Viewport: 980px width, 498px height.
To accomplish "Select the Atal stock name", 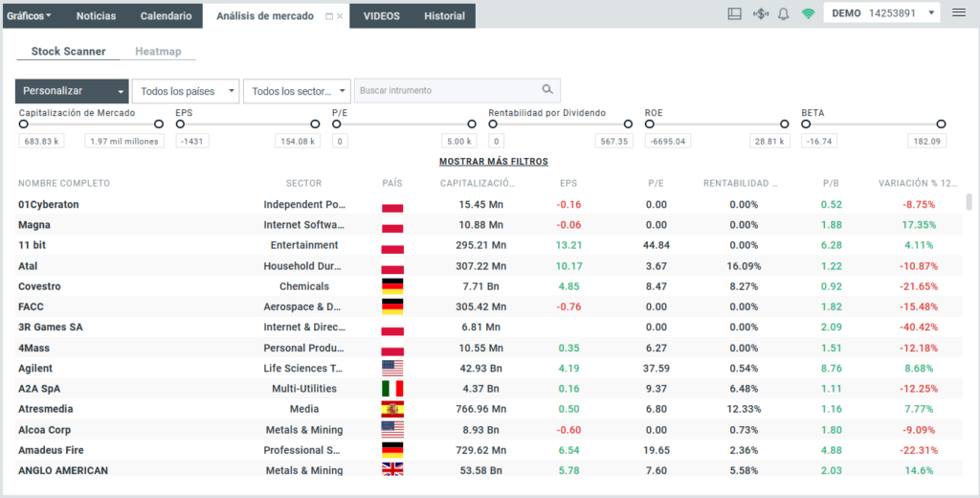I will click(x=28, y=266).
